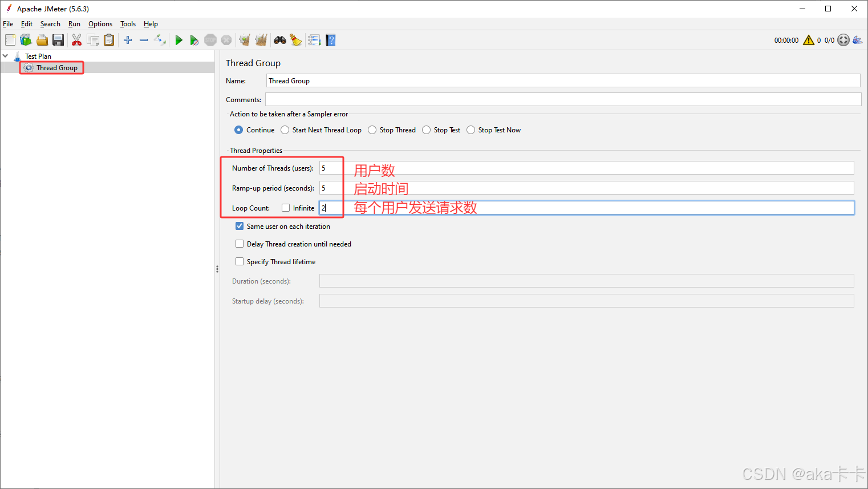Click the Loop Count input field
Screen dimensions: 868x489
coord(587,208)
